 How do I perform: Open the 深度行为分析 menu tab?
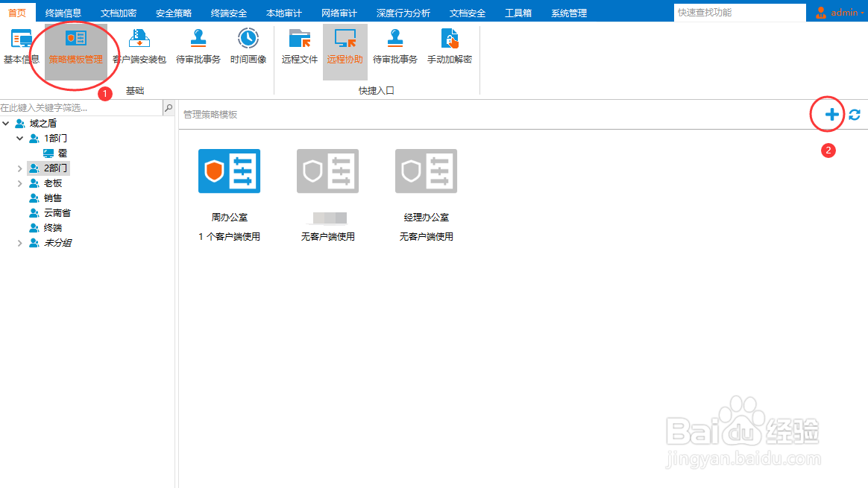(403, 13)
